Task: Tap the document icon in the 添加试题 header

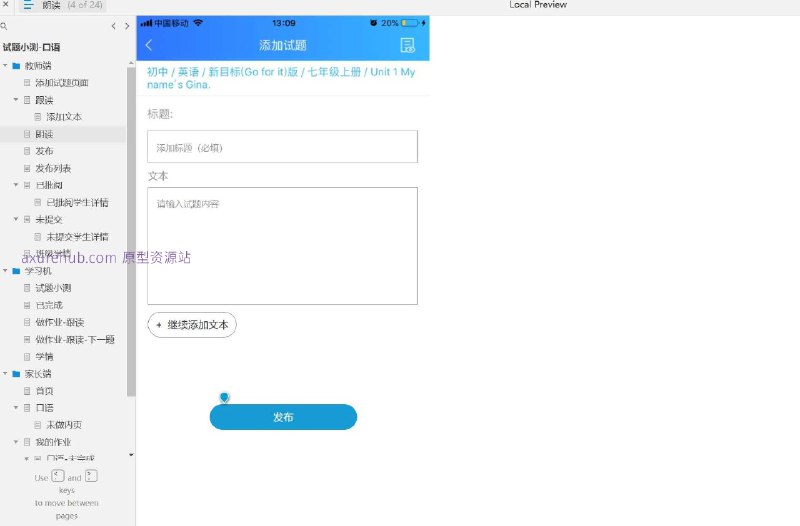Action: [x=407, y=45]
